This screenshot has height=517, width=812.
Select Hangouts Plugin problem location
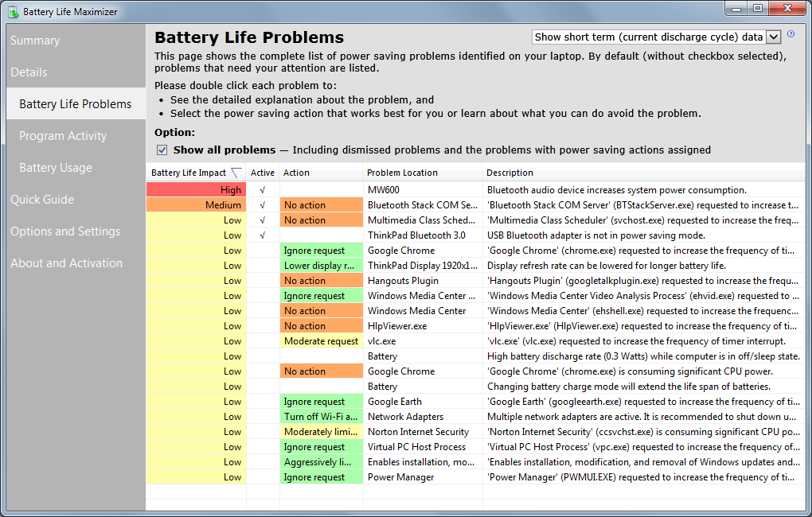tap(403, 281)
